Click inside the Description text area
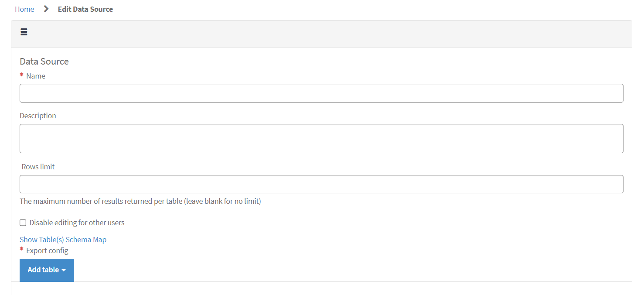Viewport: 644px width, 295px height. tap(321, 138)
